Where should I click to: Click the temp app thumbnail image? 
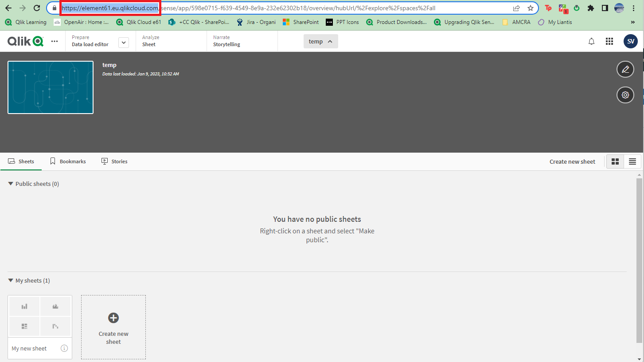(x=50, y=87)
